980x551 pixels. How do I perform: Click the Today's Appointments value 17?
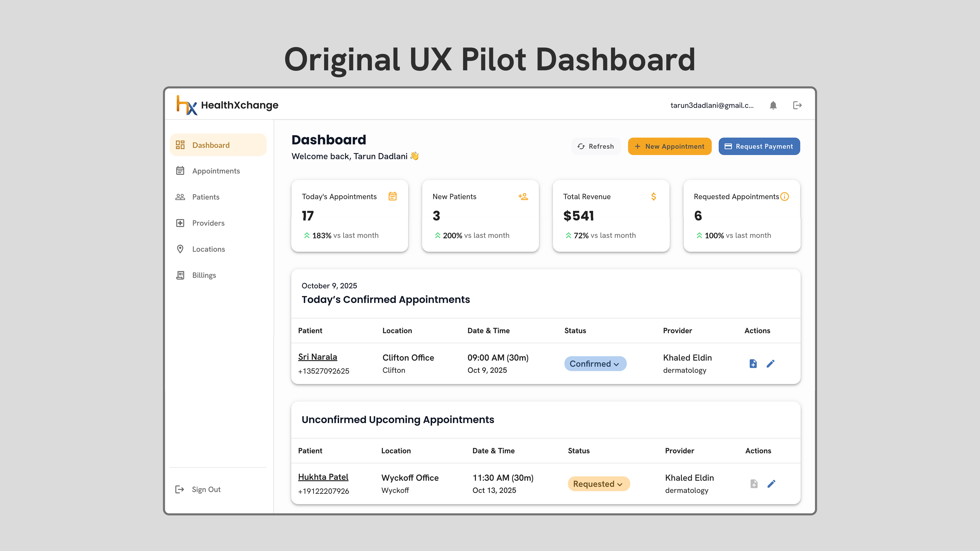click(308, 216)
